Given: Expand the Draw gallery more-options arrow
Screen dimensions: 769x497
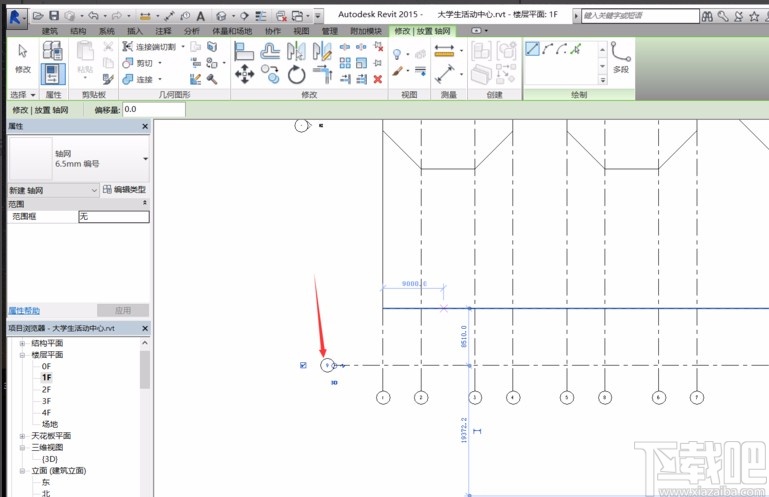Looking at the screenshot, I should point(603,79).
